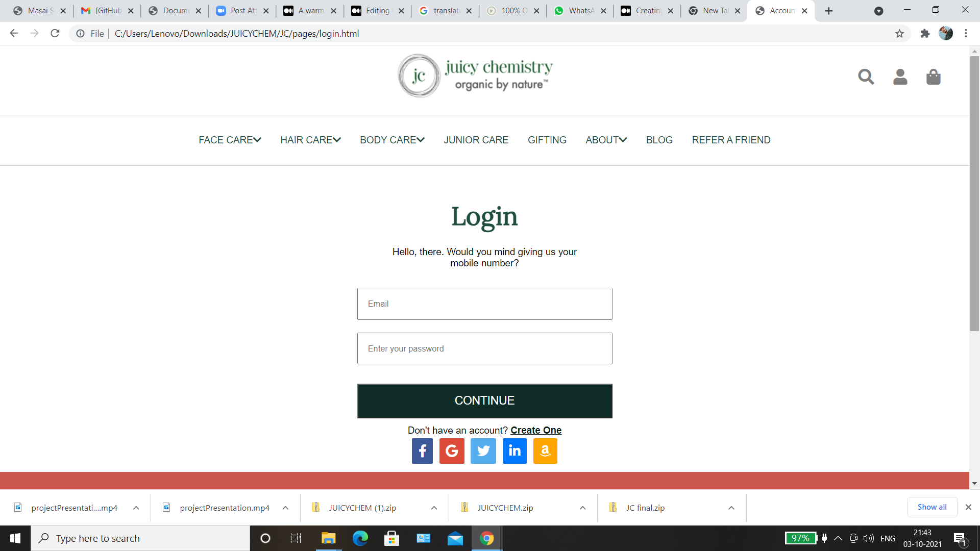Open Microsoft Edge from the taskbar
980x551 pixels.
coord(360,538)
